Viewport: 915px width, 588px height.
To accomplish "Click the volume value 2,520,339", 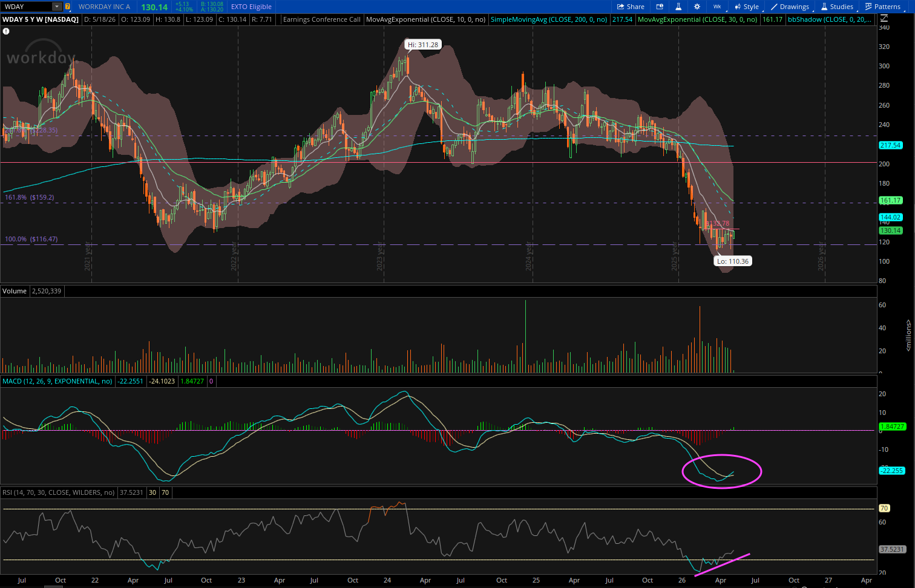I will point(47,291).
